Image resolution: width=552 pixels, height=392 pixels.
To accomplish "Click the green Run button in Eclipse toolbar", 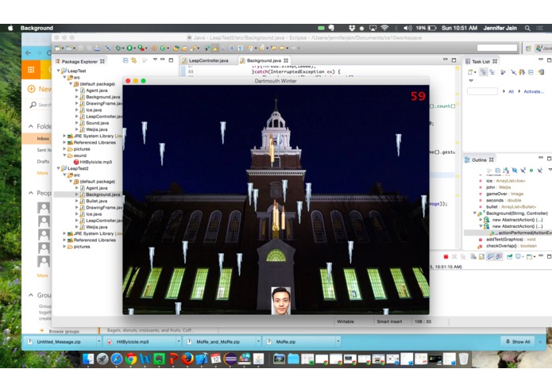I will coord(129,48).
